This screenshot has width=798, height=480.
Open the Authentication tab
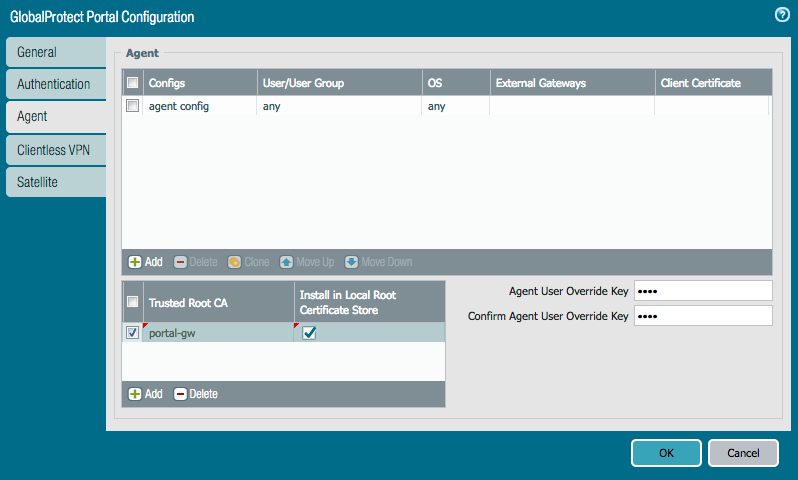[56, 84]
